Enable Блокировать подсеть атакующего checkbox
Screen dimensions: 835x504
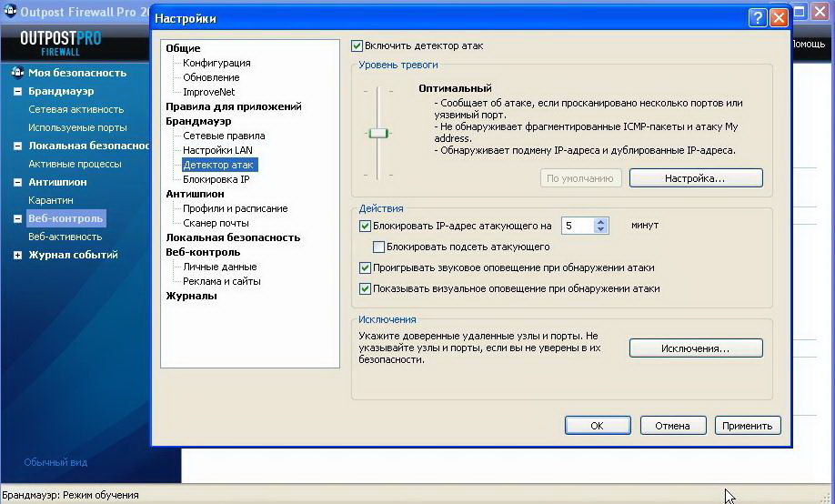coord(379,247)
